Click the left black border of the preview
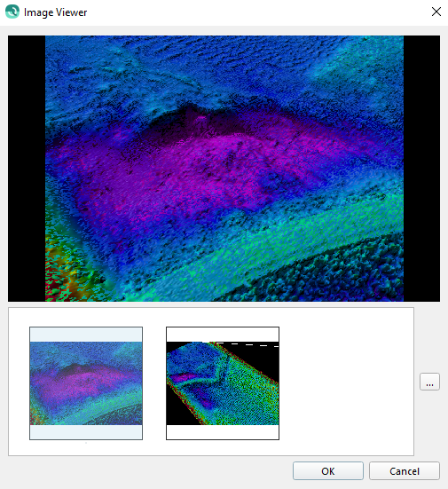This screenshot has width=448, height=489. tap(27, 169)
